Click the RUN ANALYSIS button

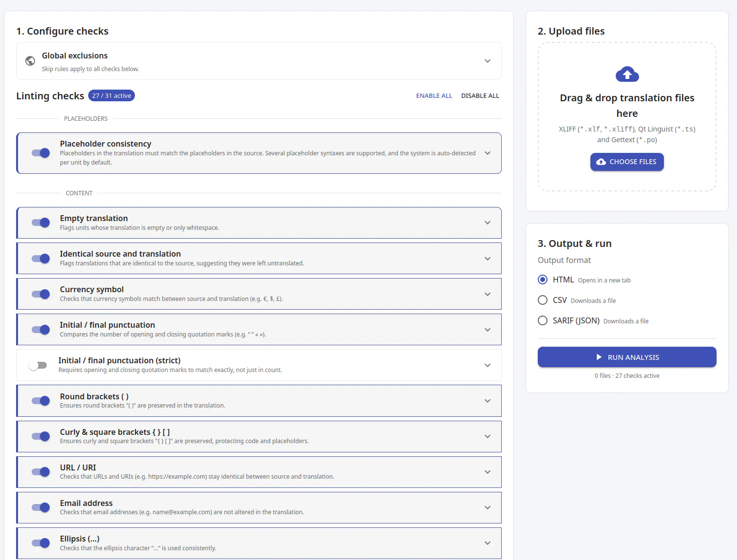pyautogui.click(x=627, y=357)
